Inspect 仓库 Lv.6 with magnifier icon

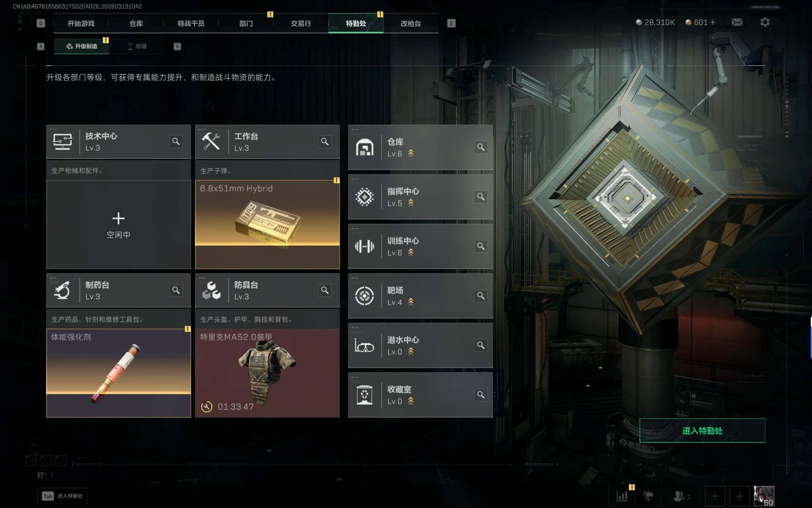pyautogui.click(x=481, y=147)
